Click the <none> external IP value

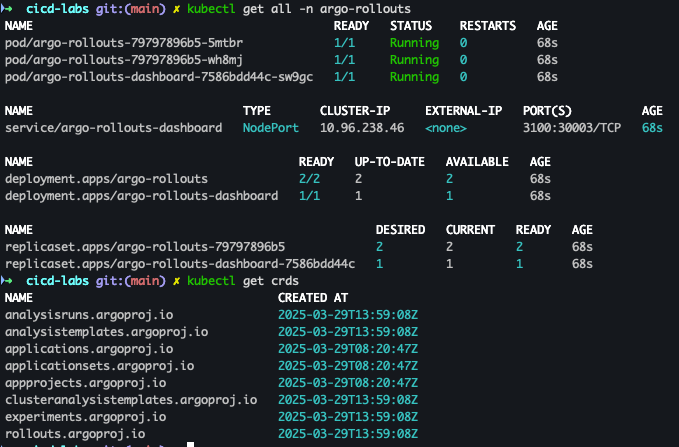pyautogui.click(x=446, y=128)
